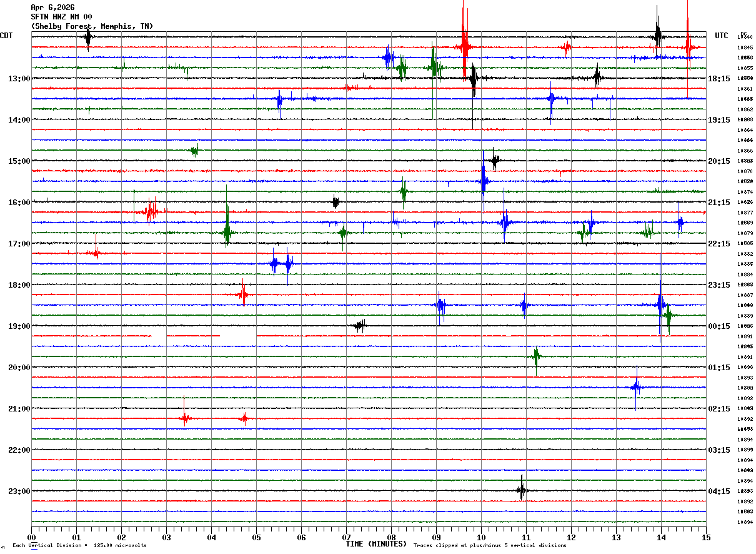Click the UTC timezone label

tap(722, 36)
